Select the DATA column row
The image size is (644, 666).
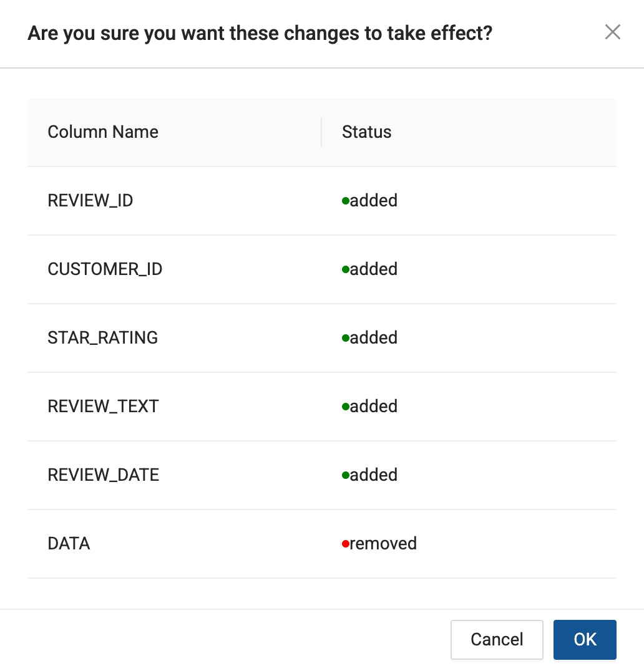(x=322, y=544)
